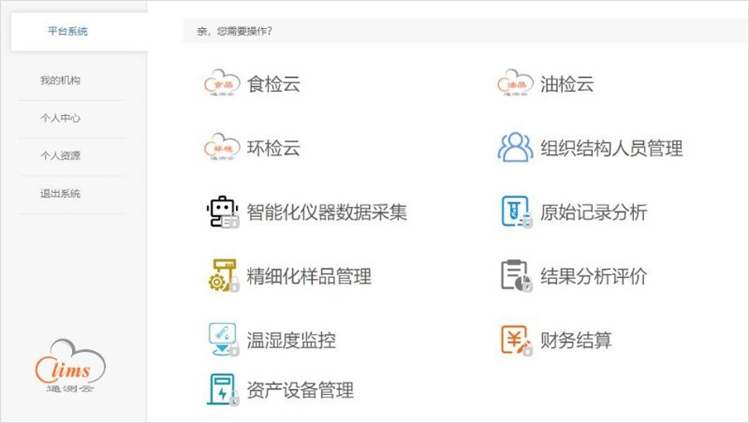This screenshot has width=749, height=423.
Task: Click 退出系统 to log out
Action: click(x=60, y=193)
